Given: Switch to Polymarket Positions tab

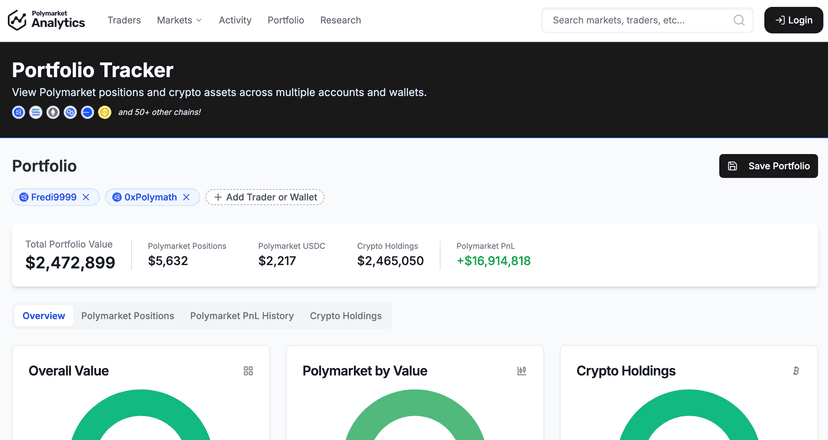Looking at the screenshot, I should pyautogui.click(x=127, y=316).
